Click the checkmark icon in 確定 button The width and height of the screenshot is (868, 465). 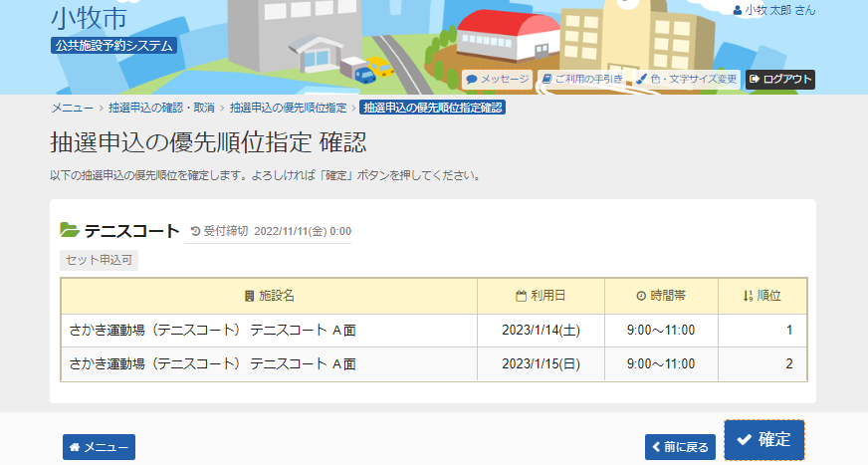click(x=745, y=439)
